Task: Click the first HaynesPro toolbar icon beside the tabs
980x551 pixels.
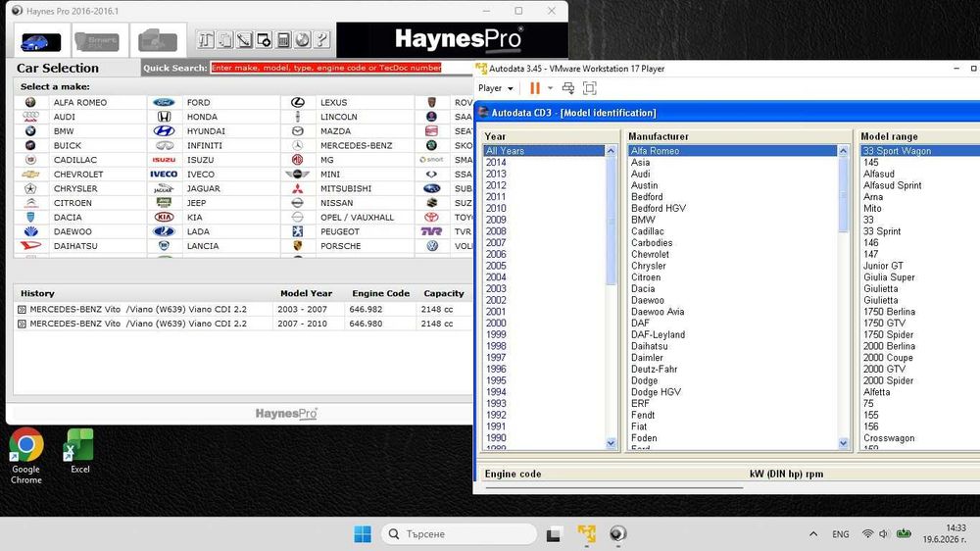Action: point(206,40)
